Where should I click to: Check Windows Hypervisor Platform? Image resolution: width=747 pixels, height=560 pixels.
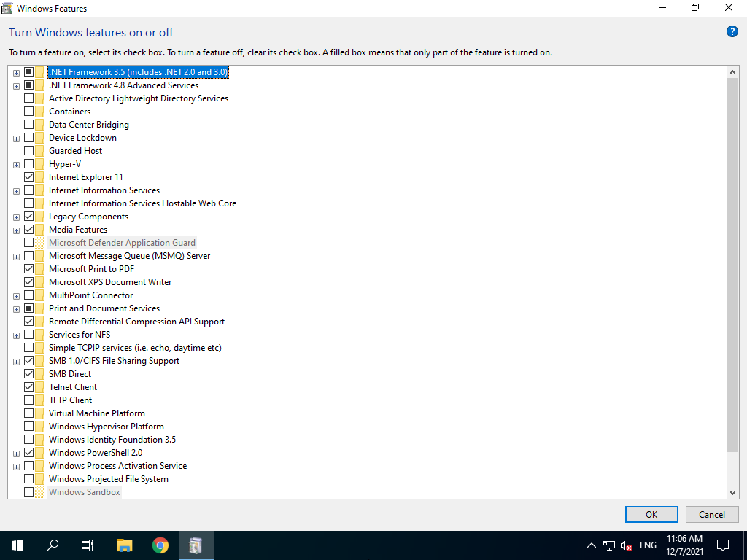[28, 426]
